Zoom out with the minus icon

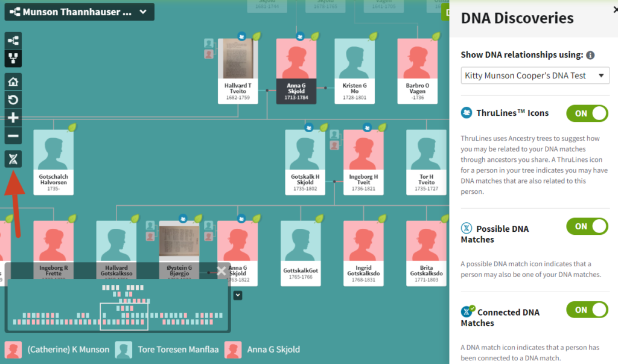tap(13, 136)
